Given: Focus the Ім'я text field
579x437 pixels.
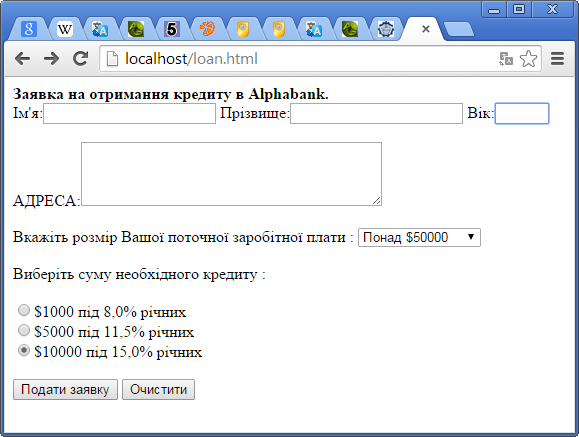Looking at the screenshot, I should tap(129, 113).
